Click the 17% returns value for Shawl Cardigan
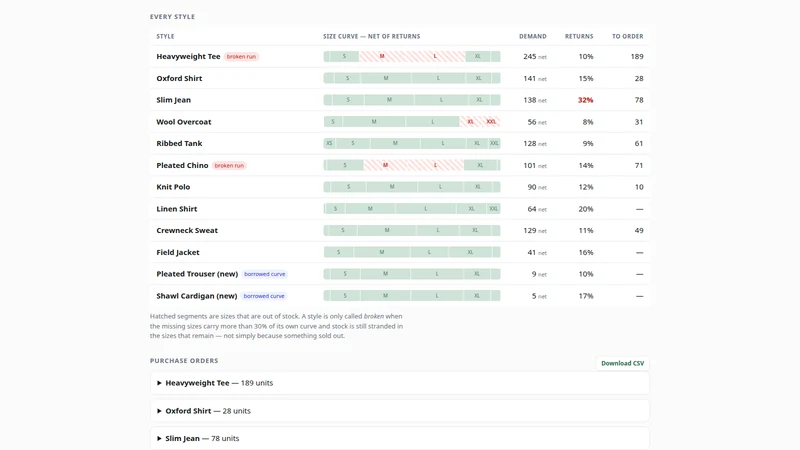The height and width of the screenshot is (450, 800). coord(586,296)
